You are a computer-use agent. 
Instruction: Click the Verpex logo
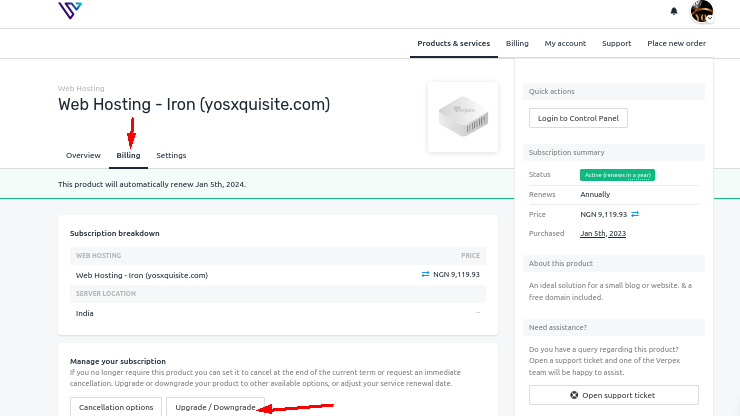point(70,10)
